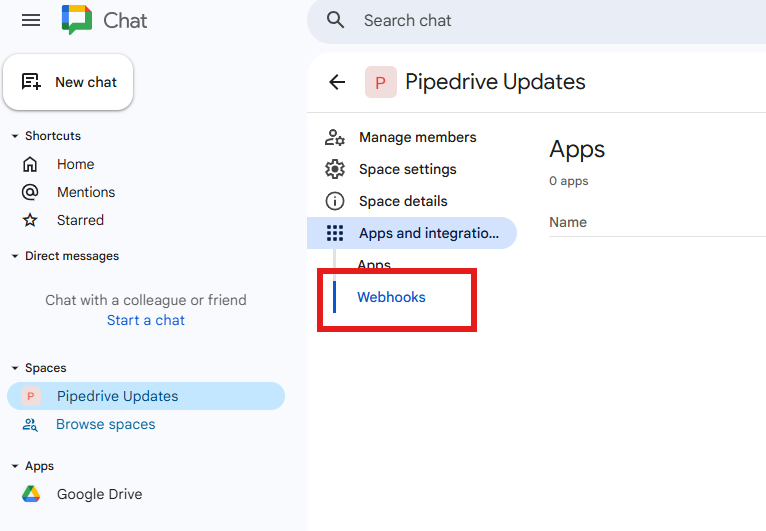Collapse the Apps sidebar section
This screenshot has width=766, height=531.
[15, 466]
